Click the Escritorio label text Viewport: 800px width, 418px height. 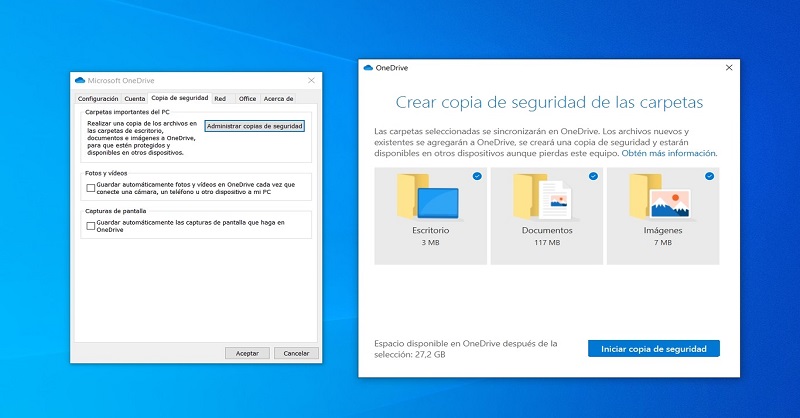tap(431, 230)
